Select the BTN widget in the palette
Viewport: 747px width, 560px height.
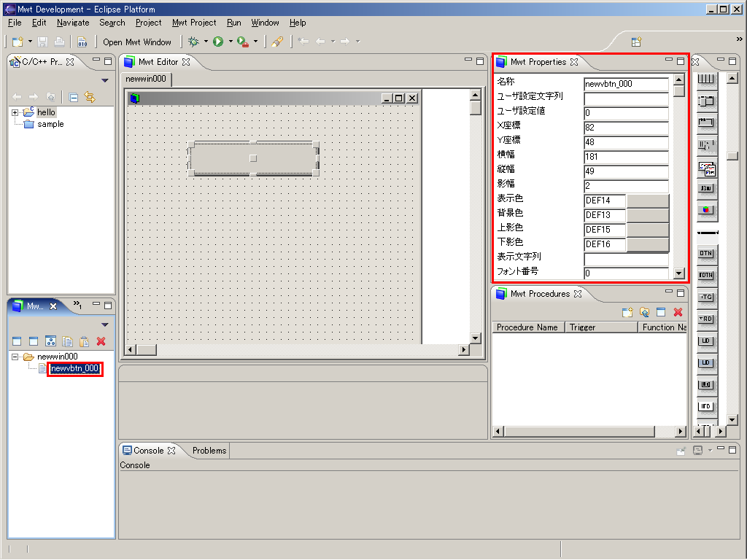(705, 253)
